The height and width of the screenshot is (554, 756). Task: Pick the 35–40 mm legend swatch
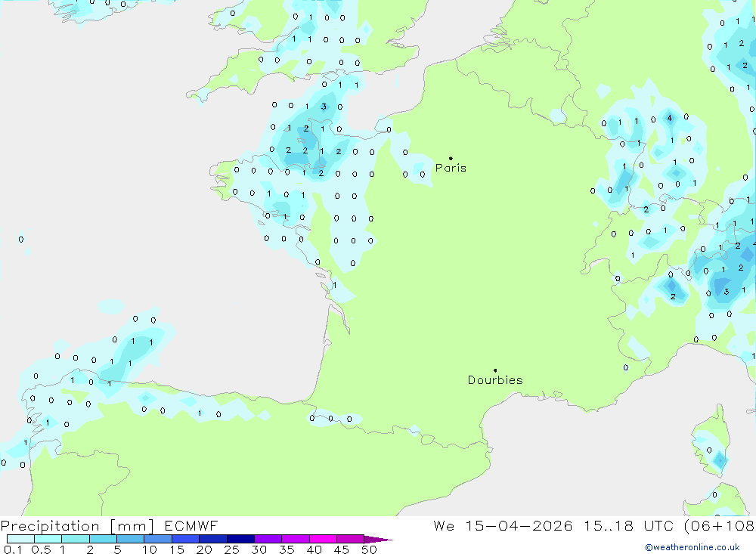pyautogui.click(x=296, y=539)
